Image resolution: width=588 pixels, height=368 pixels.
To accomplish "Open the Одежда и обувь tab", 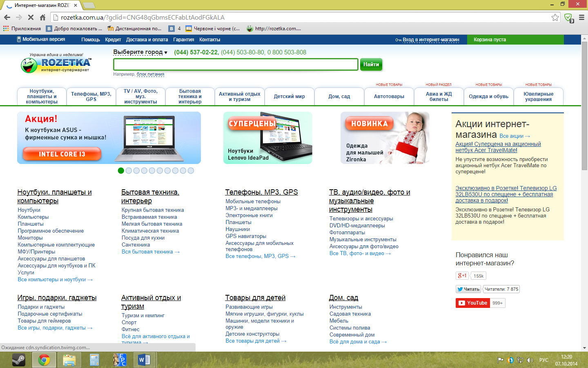I will coord(489,96).
